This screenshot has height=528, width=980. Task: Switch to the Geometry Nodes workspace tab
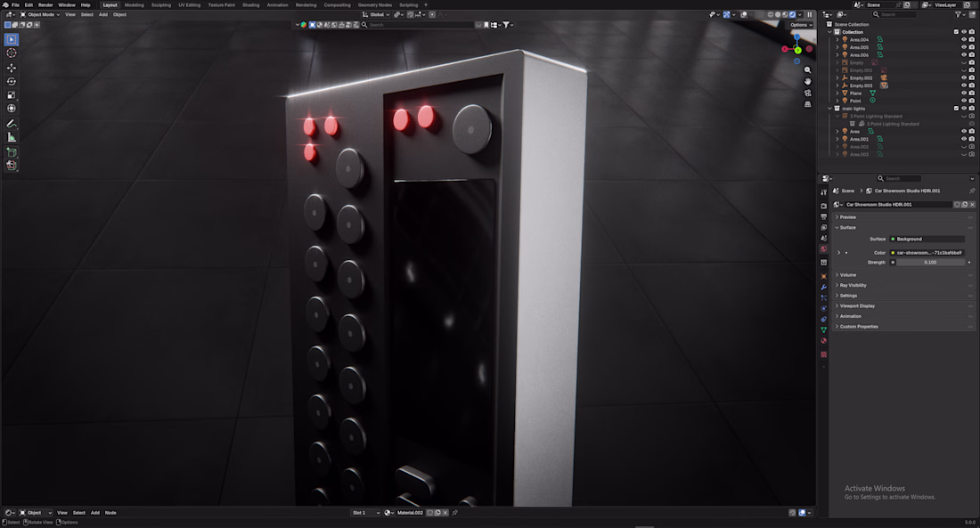tap(375, 4)
